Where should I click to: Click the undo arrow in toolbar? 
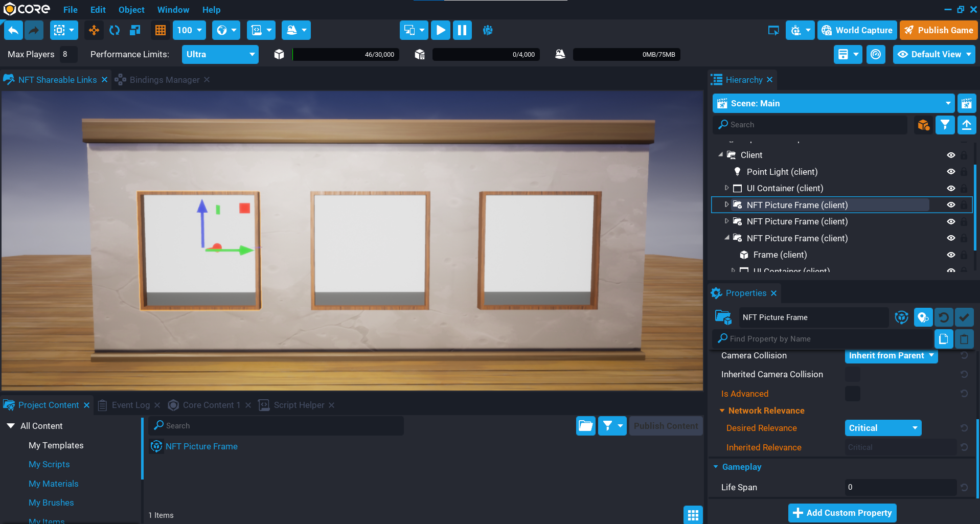(x=13, y=30)
